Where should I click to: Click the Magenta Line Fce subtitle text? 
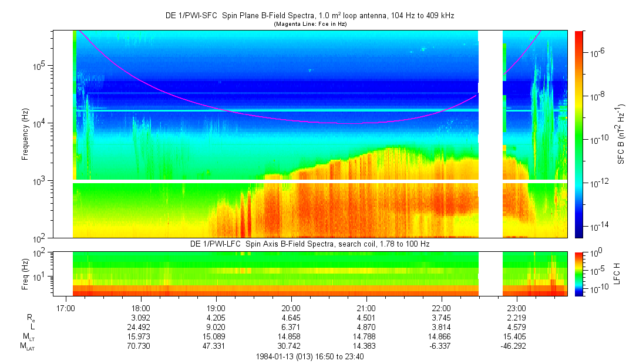click(x=309, y=24)
